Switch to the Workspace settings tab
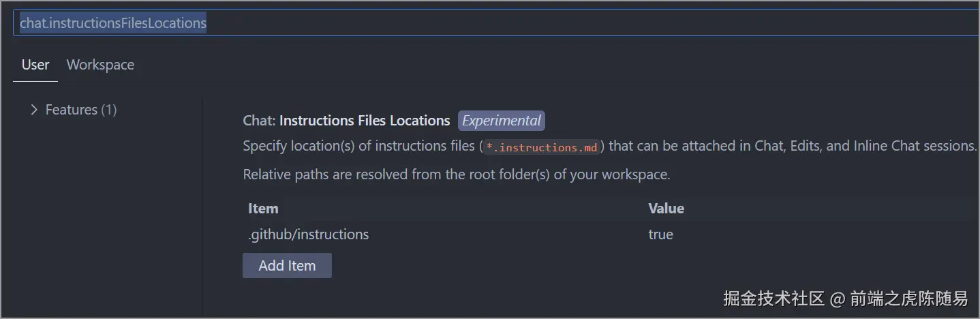 click(100, 65)
